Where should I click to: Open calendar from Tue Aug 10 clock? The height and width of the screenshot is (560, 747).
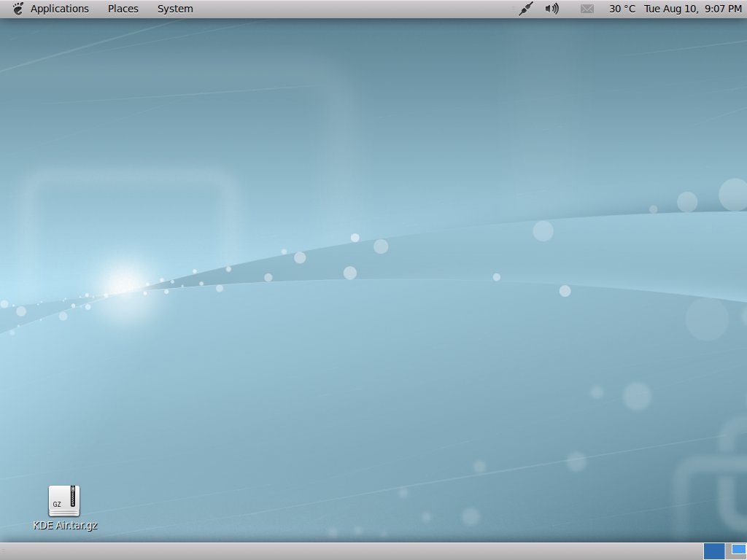(x=693, y=9)
